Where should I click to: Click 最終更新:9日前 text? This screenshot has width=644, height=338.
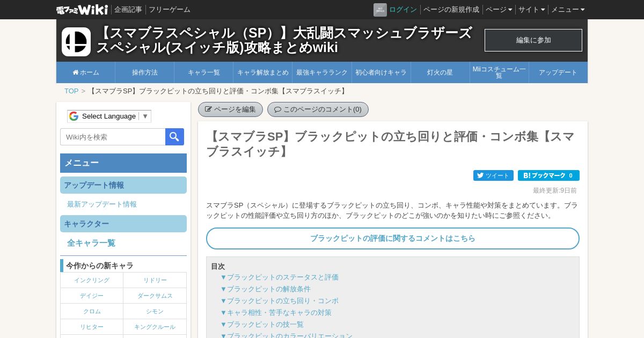(x=555, y=190)
